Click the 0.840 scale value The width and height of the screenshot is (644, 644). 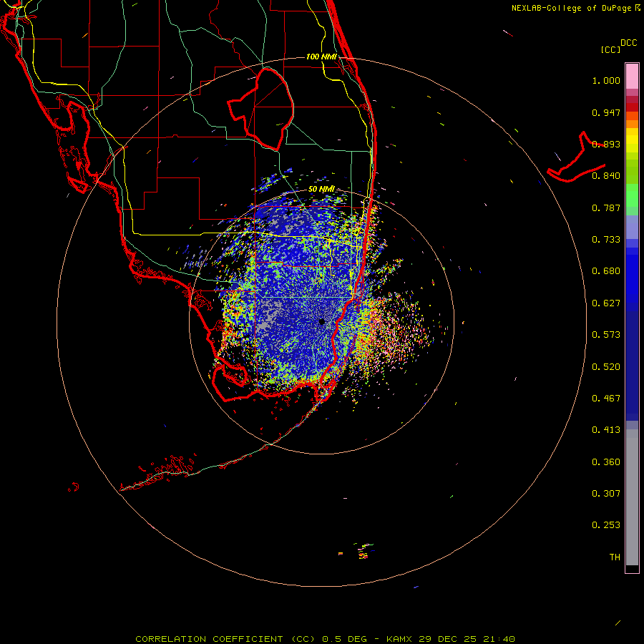(x=606, y=176)
